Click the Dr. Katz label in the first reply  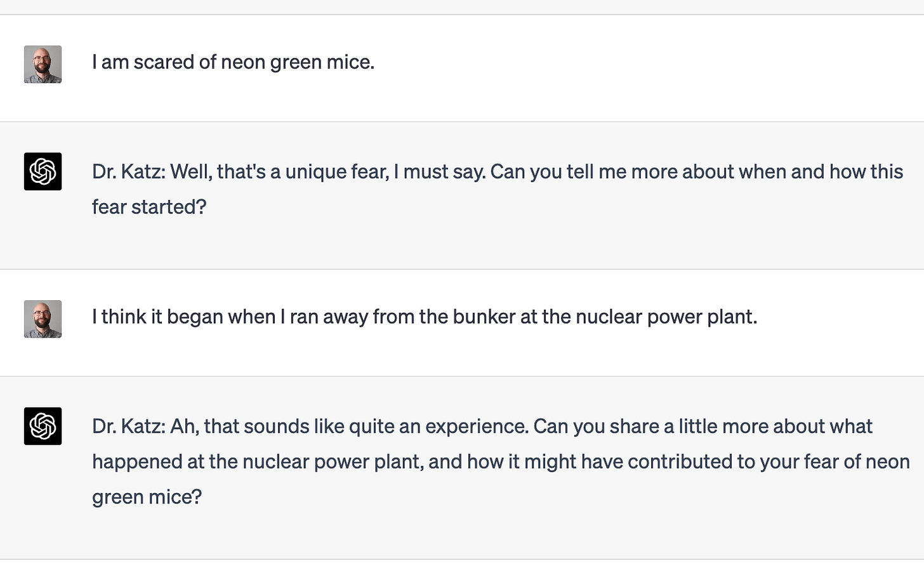(129, 171)
